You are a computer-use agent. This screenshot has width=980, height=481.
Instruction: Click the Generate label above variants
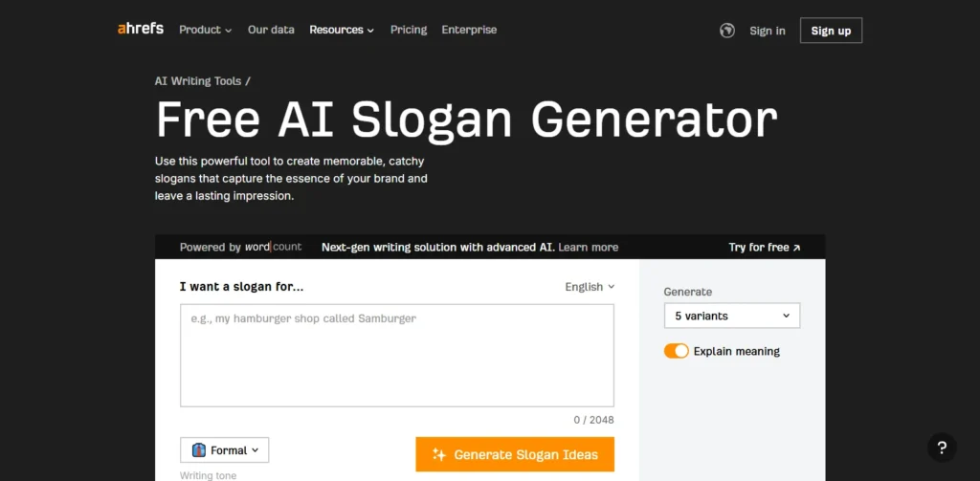[687, 292]
